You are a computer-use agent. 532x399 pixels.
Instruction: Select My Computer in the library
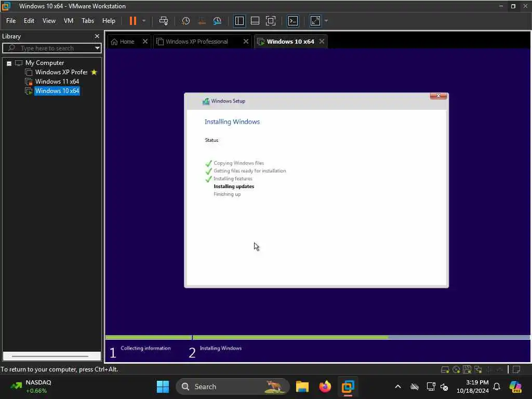pyautogui.click(x=45, y=63)
